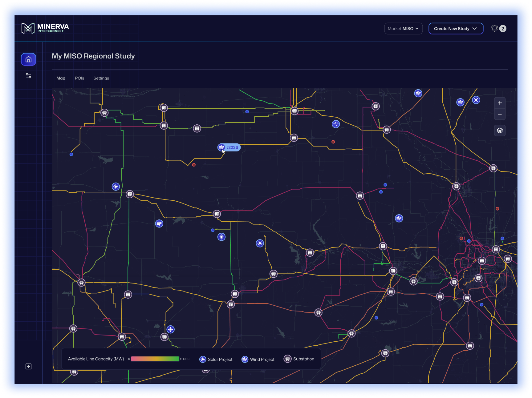Viewport: 532px width, 398px height.
Task: Select the J2236 wind project marker
Action: pos(221,147)
